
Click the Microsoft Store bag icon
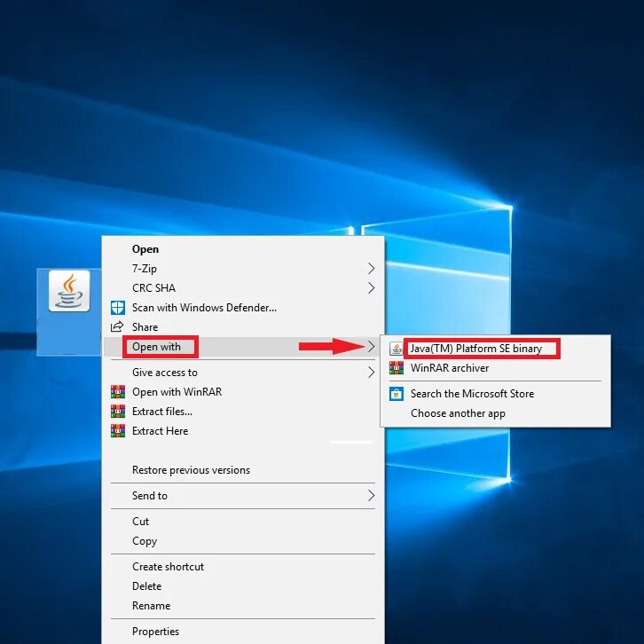click(x=397, y=394)
